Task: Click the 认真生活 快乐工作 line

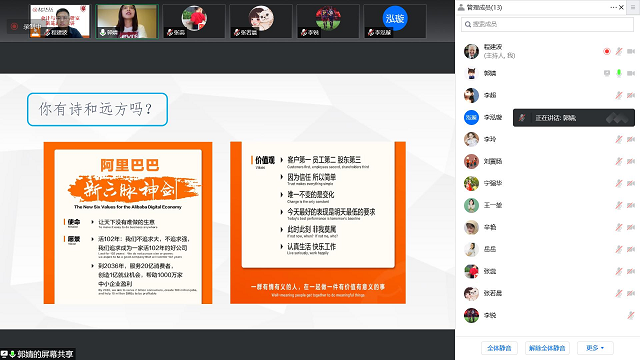Action: point(311,247)
